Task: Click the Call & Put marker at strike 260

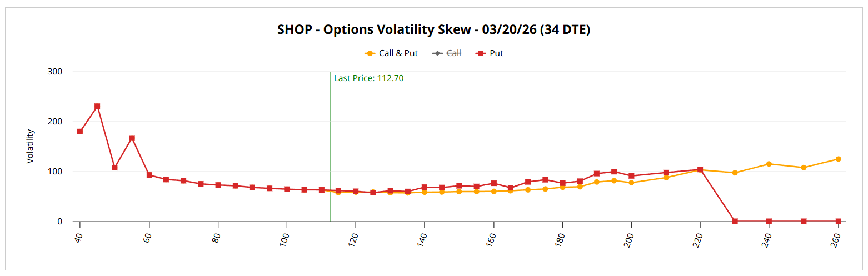Action: tap(838, 159)
